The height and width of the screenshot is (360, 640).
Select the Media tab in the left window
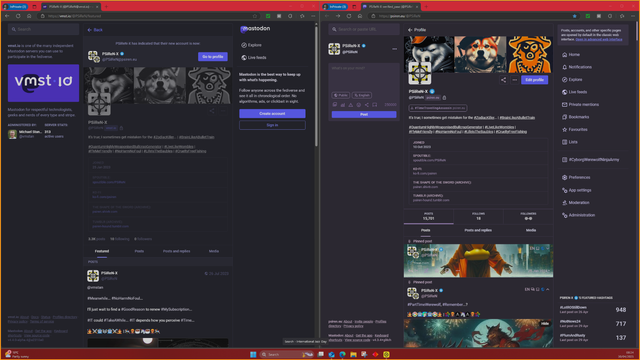click(x=214, y=251)
